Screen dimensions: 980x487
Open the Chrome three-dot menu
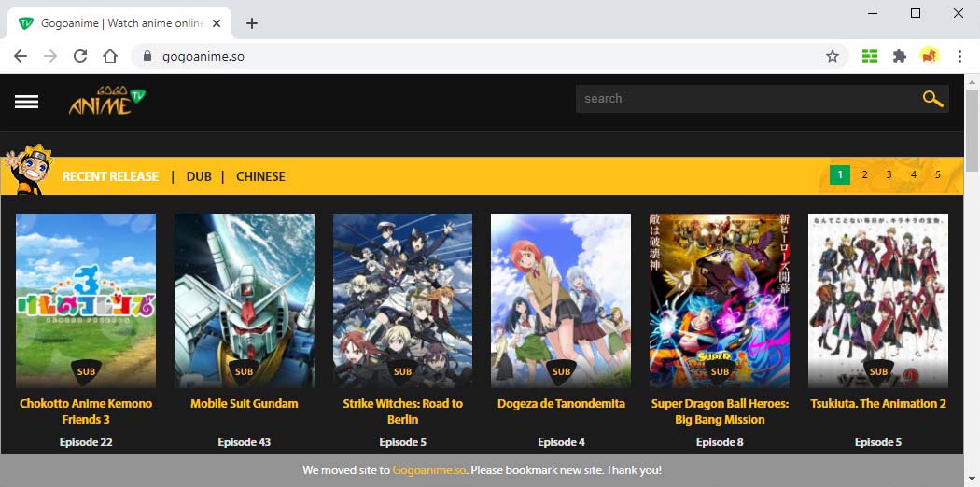[x=959, y=56]
